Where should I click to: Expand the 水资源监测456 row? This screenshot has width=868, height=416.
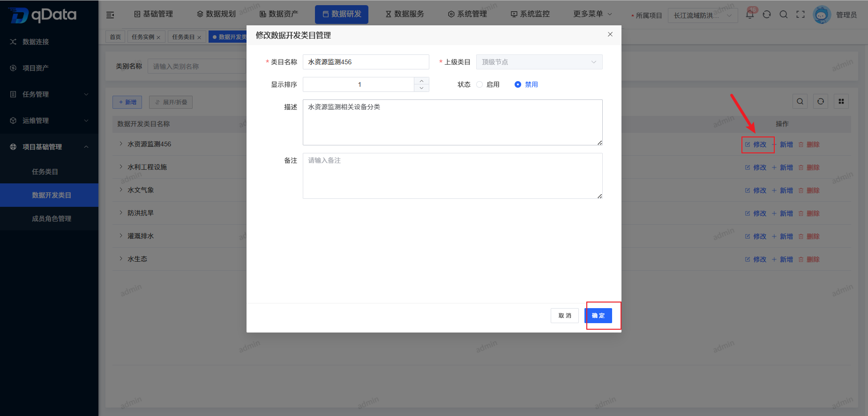coord(121,144)
